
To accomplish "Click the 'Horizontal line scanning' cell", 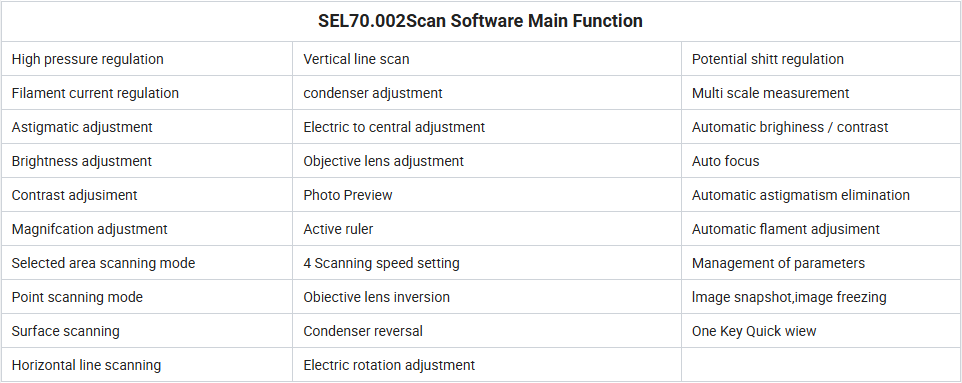I will tap(147, 365).
